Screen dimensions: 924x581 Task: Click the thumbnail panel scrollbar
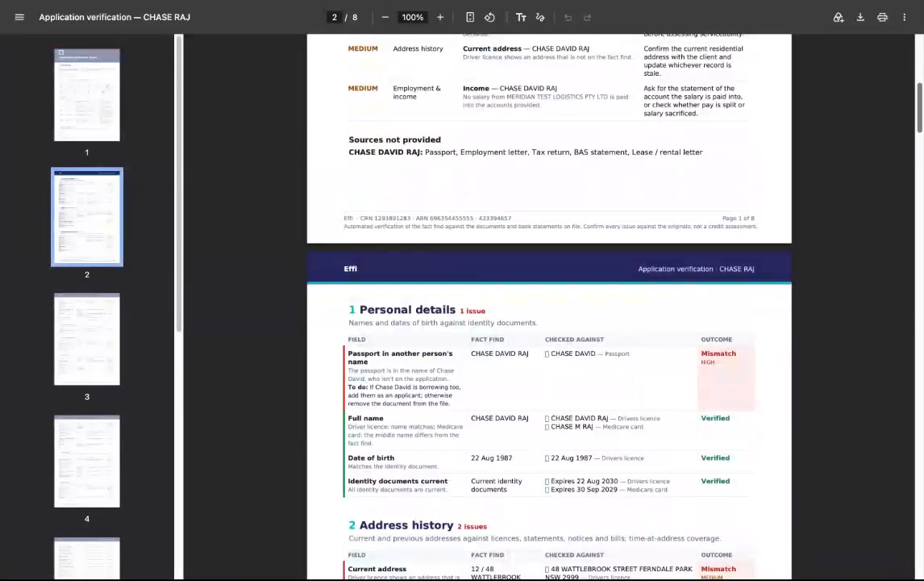[178, 183]
